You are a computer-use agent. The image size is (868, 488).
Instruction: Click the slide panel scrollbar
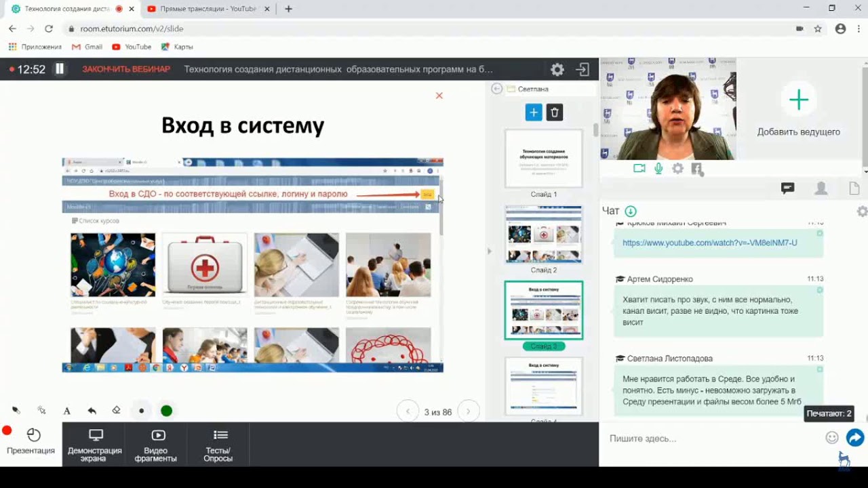click(x=596, y=130)
